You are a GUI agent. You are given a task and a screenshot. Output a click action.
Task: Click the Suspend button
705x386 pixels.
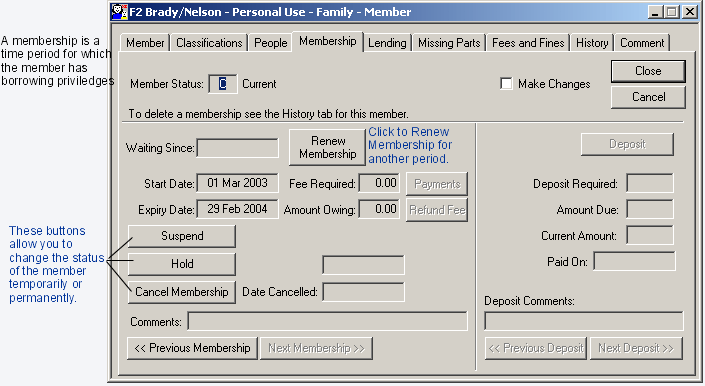click(x=182, y=236)
